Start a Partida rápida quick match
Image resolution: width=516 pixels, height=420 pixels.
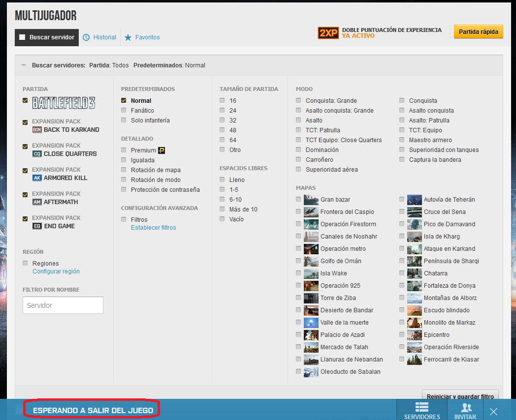click(479, 32)
